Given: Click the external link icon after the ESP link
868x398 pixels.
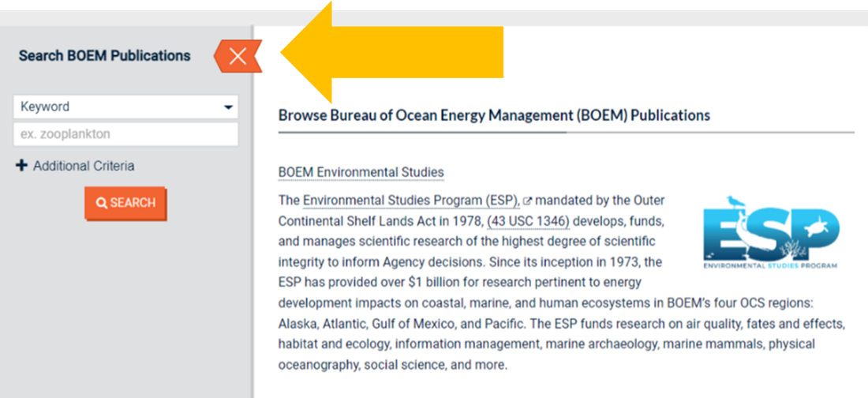Looking at the screenshot, I should 527,200.
